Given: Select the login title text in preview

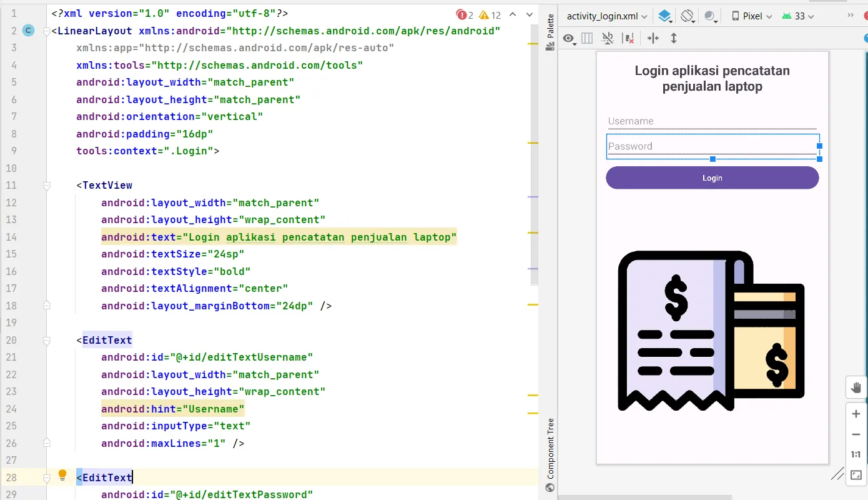Looking at the screenshot, I should [x=713, y=78].
